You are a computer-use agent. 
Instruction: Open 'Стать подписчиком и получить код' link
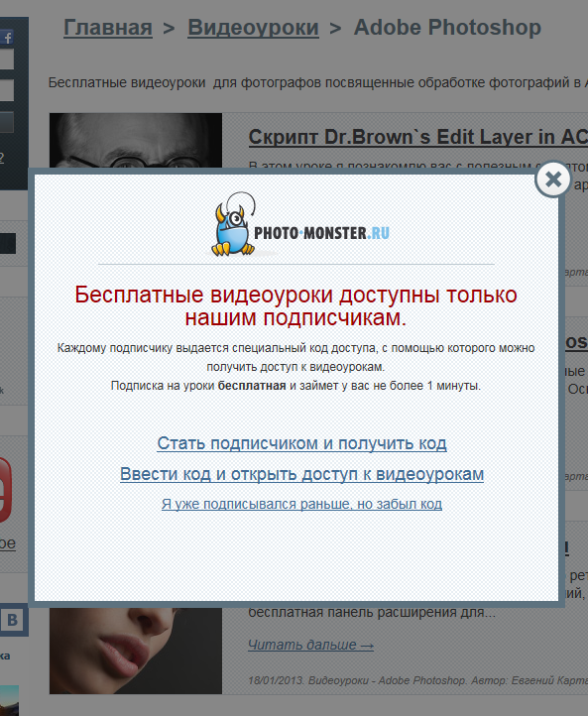point(301,443)
